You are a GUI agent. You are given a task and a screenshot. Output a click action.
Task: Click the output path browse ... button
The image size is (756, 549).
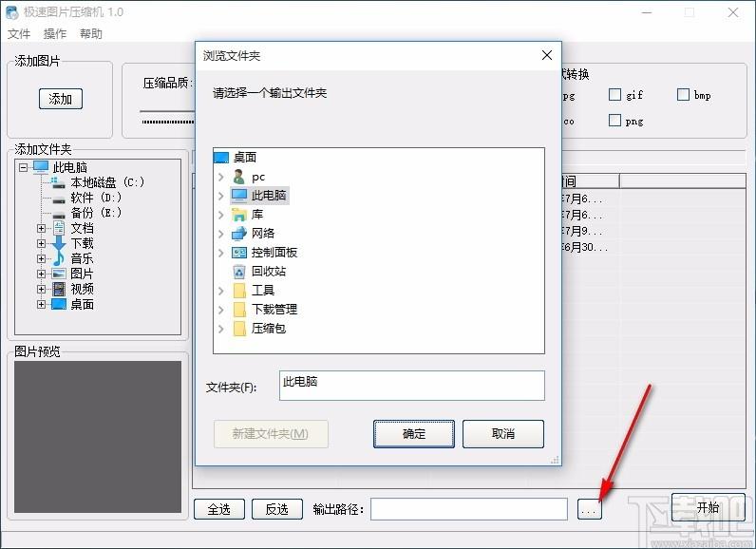(x=590, y=509)
